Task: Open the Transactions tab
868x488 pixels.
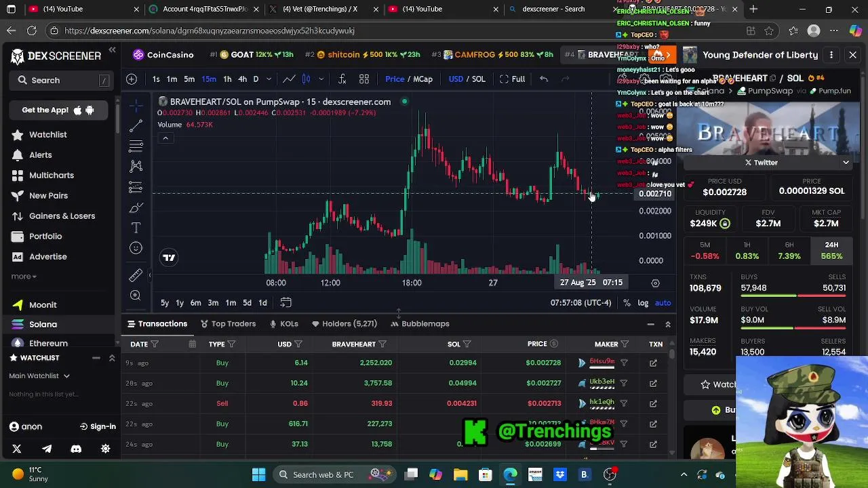Action: (x=156, y=324)
